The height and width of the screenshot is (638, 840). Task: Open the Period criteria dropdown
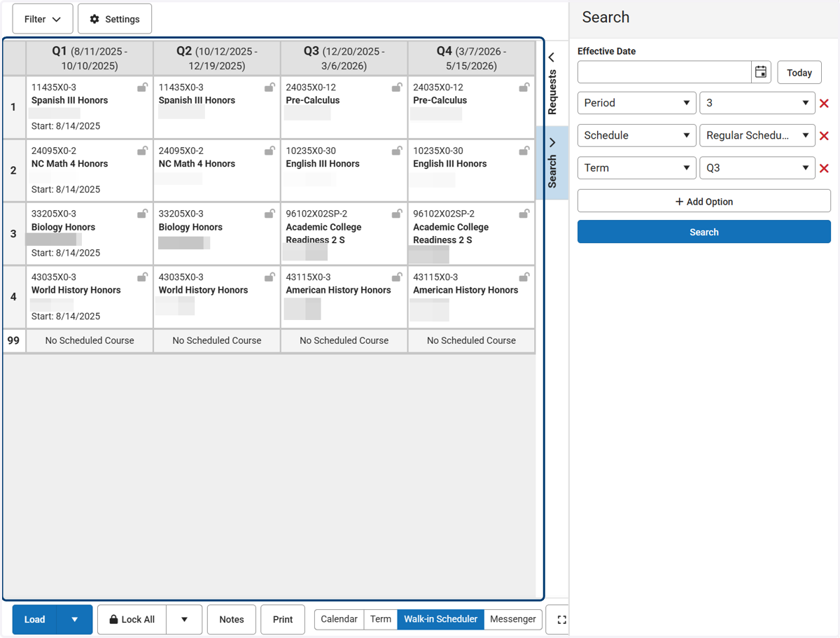pos(637,103)
